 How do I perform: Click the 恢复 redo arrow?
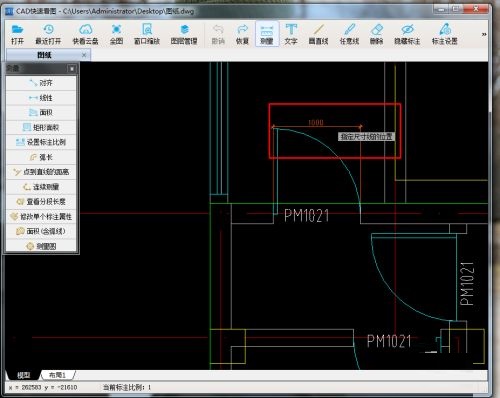(242, 34)
